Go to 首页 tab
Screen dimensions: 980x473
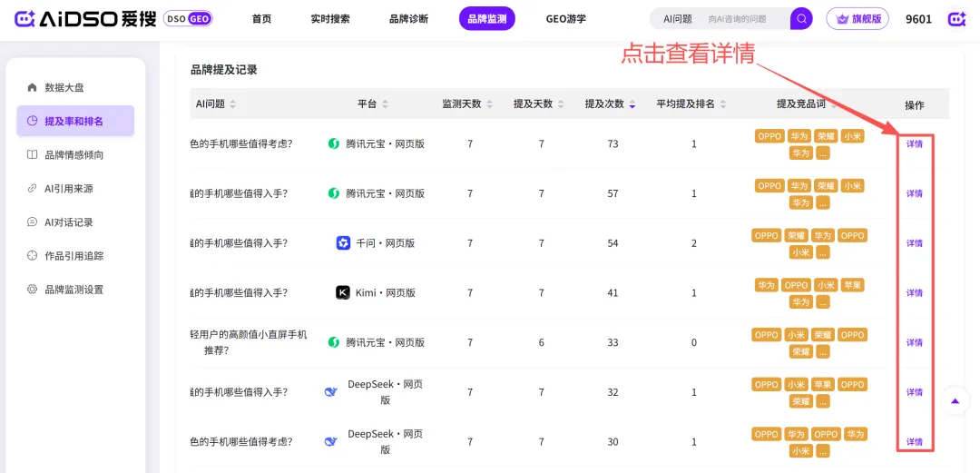[x=261, y=19]
